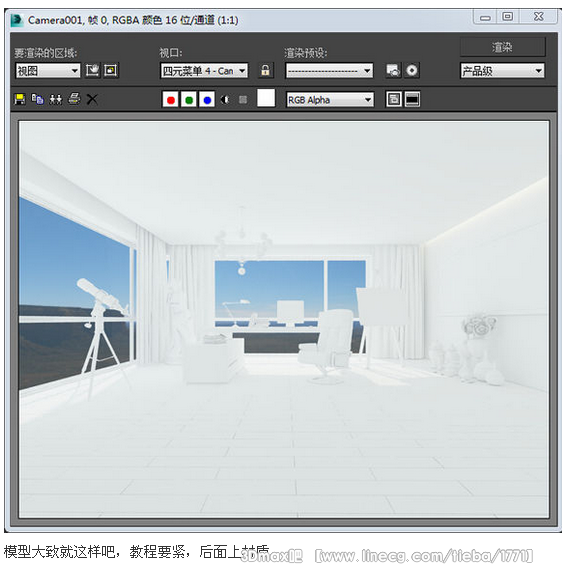The height and width of the screenshot is (573, 562).
Task: Click the edit region icon
Action: point(92,70)
